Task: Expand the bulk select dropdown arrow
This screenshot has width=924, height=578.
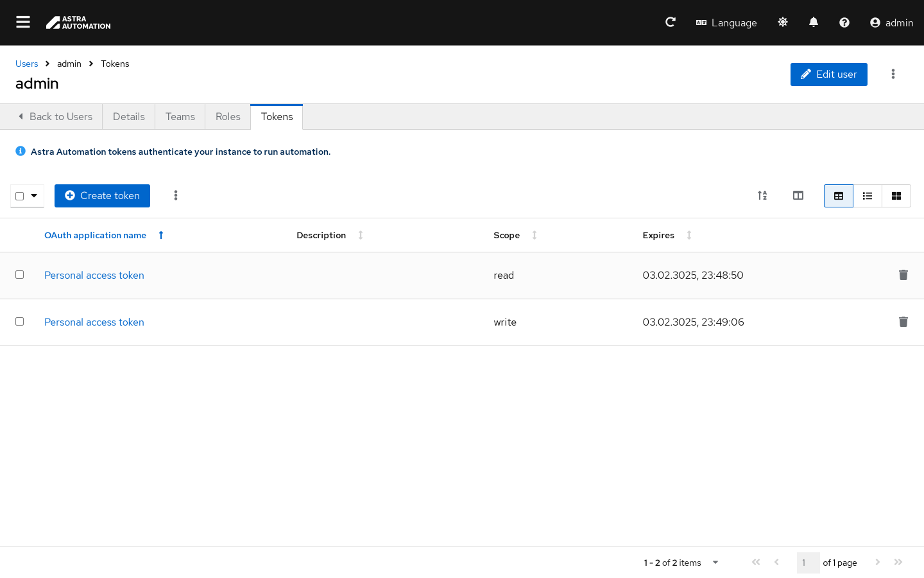Action: pyautogui.click(x=34, y=196)
